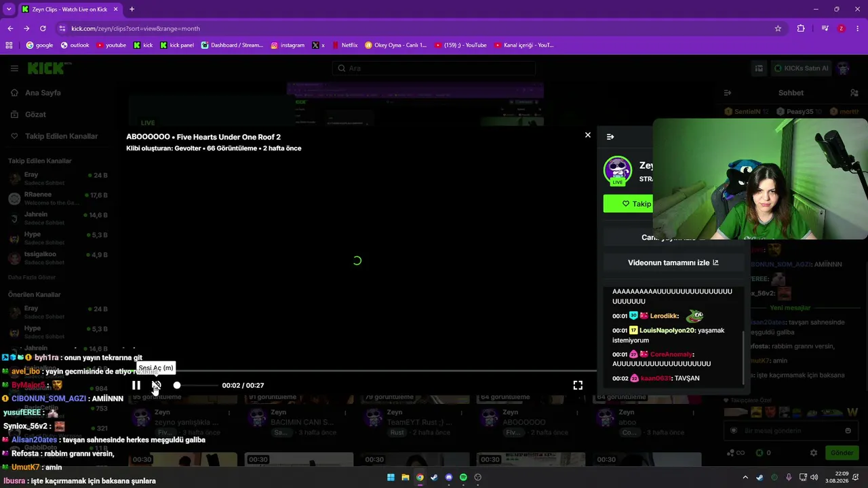868x488 pixels.
Task: Open a new browser tab
Action: [132, 9]
